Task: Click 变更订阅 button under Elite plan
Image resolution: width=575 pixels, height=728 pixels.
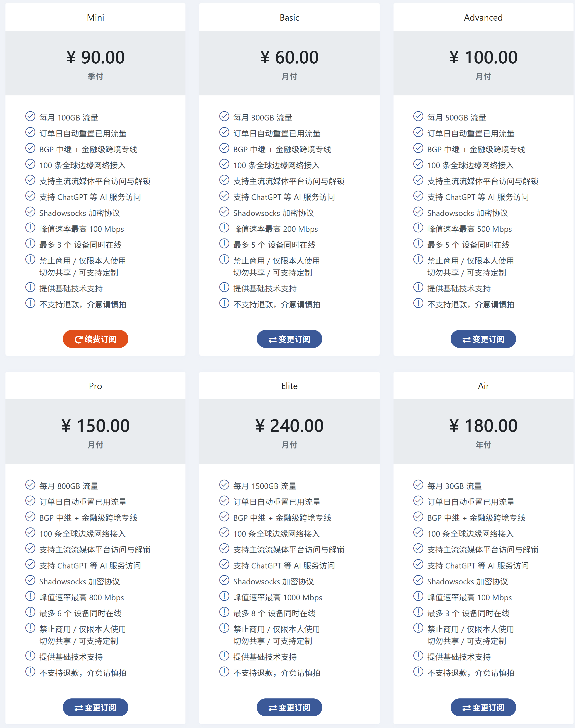Action: 289,707
